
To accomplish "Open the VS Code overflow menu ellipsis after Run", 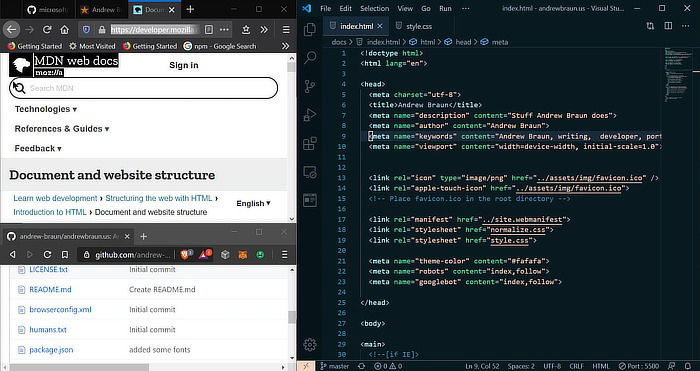I will pos(466,8).
